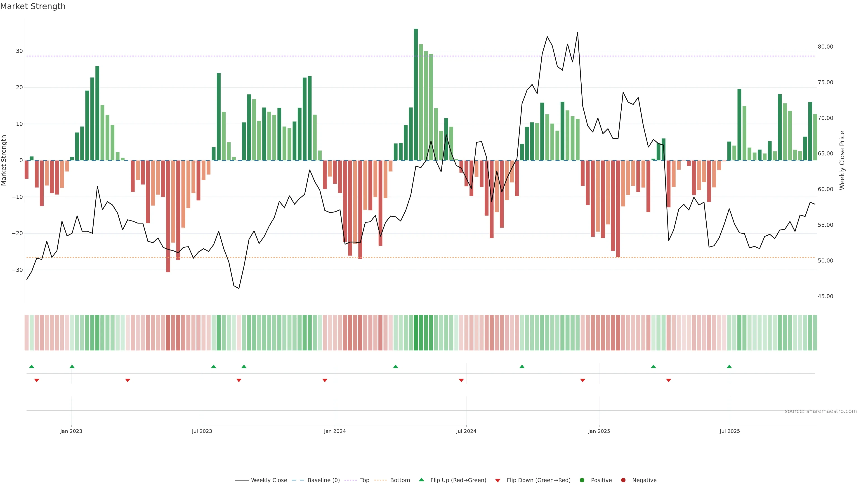This screenshot has width=868, height=488.
Task: Click the rightmost green flip-up triangle near Jul 2025
Action: pyautogui.click(x=729, y=366)
